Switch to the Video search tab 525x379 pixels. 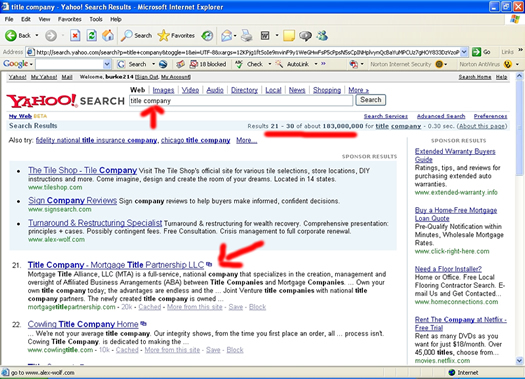click(x=190, y=90)
